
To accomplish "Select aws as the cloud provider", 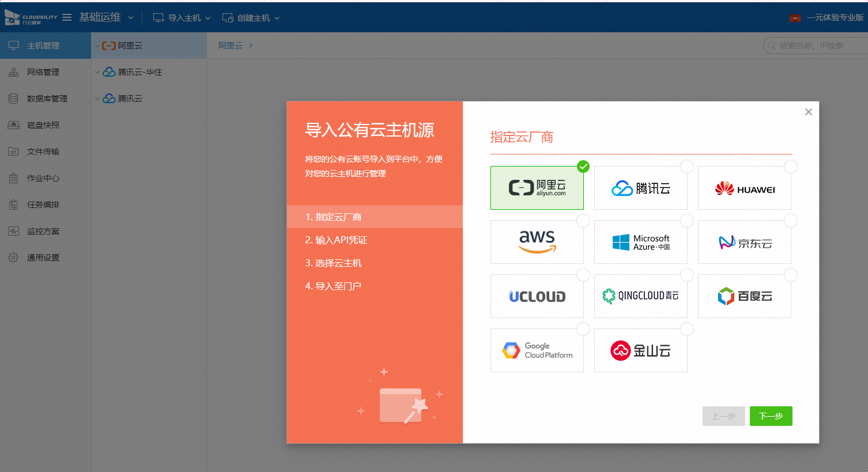I will click(x=537, y=241).
